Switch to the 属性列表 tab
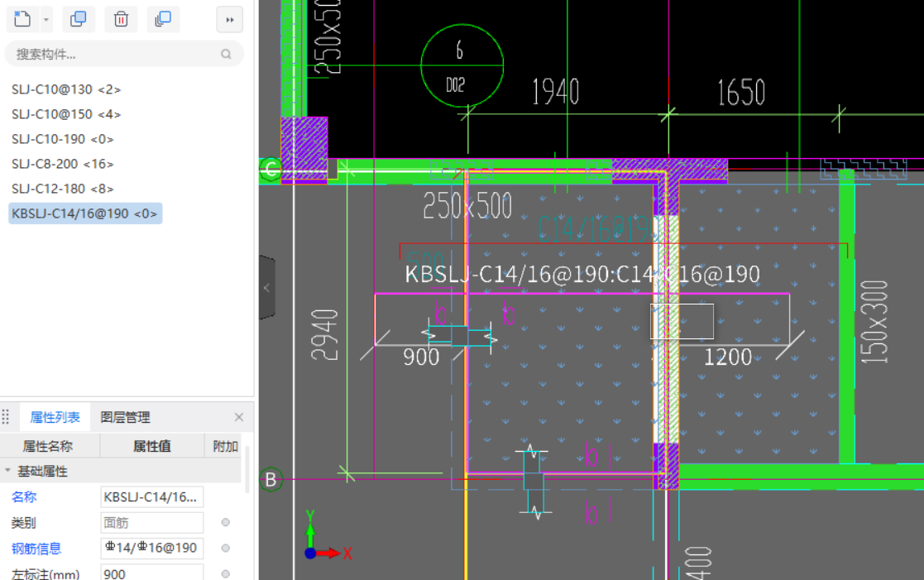 pyautogui.click(x=55, y=418)
